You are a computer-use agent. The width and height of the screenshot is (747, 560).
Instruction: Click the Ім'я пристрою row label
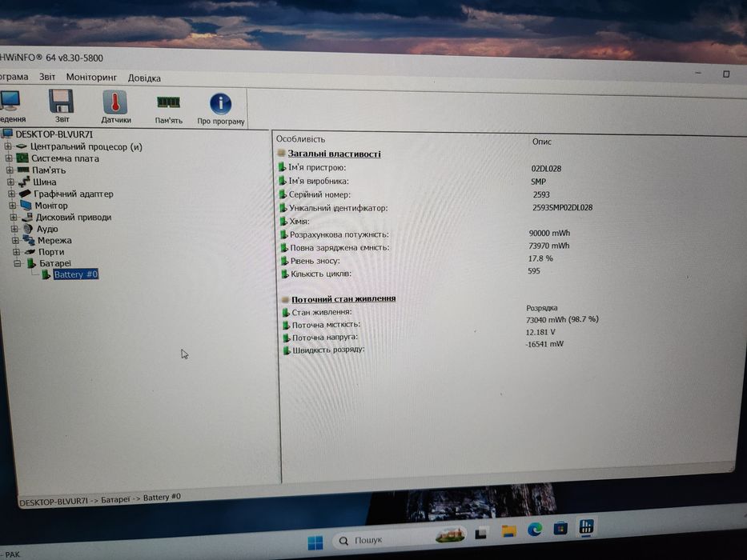click(317, 168)
